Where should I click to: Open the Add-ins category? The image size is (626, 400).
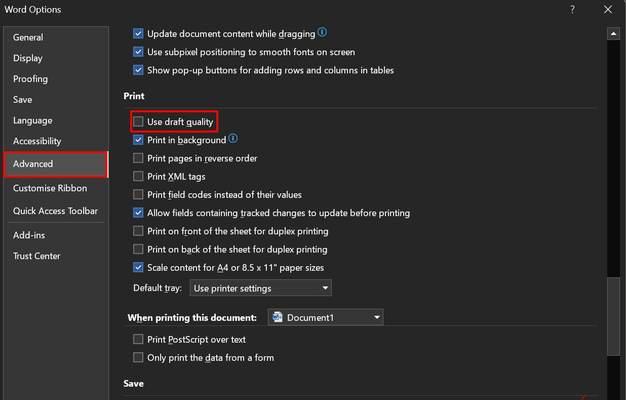pos(29,235)
